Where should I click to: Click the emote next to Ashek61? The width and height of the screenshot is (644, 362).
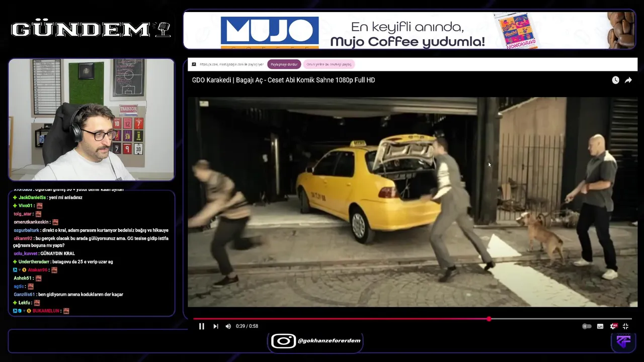38,278
